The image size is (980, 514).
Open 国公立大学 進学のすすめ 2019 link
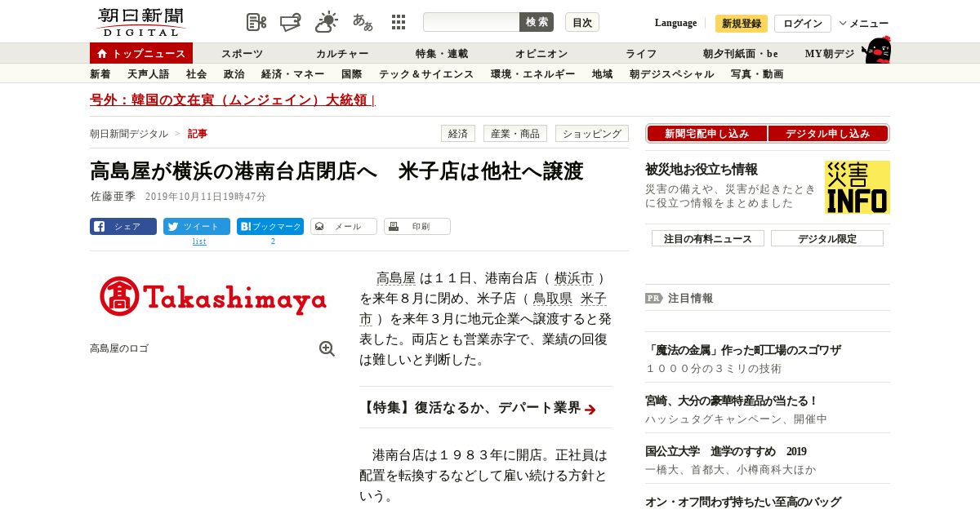[x=726, y=451]
